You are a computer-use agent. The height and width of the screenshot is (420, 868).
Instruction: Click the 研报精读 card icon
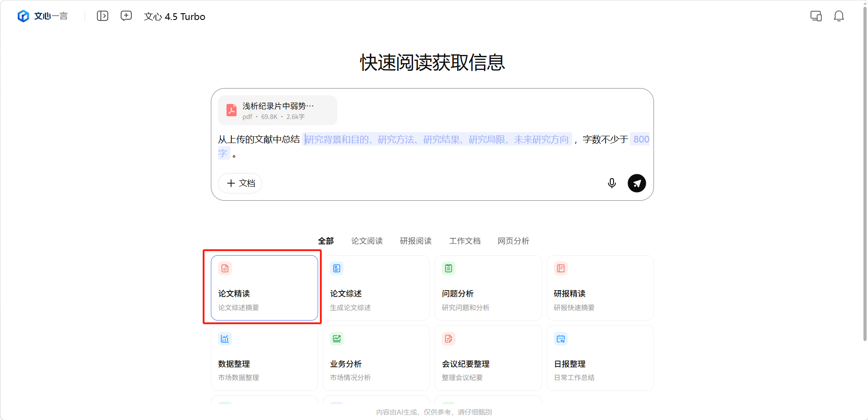[x=561, y=268]
